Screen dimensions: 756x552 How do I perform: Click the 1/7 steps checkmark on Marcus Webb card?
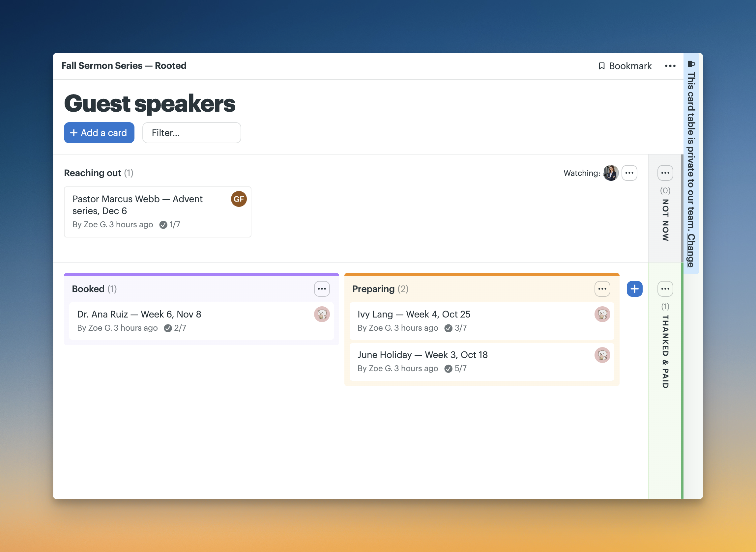(x=163, y=225)
